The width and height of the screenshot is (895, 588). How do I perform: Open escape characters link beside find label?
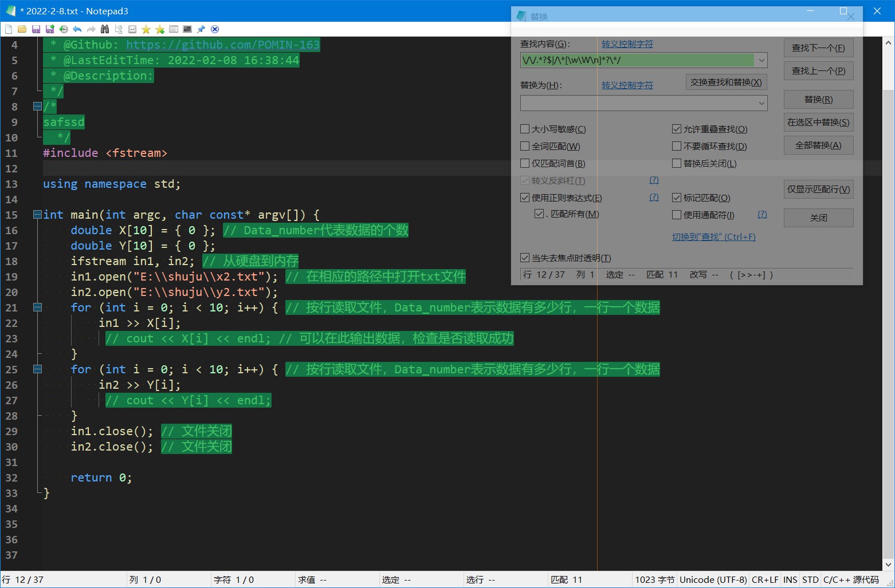(x=627, y=44)
